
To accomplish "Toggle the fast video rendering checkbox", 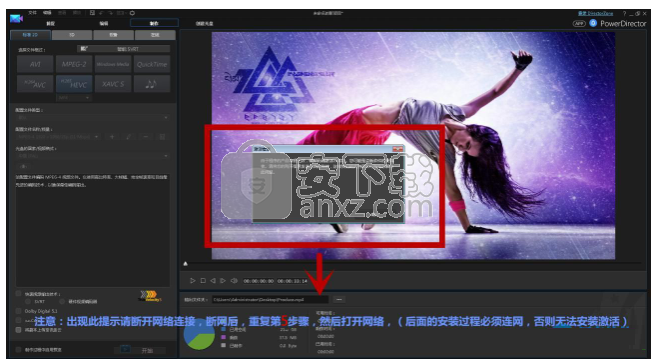I will pos(18,294).
